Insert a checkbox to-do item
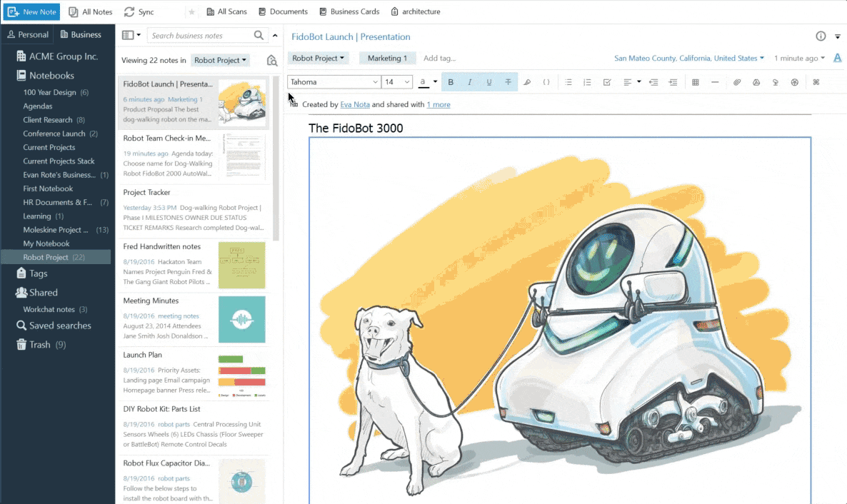847x504 pixels. click(607, 82)
